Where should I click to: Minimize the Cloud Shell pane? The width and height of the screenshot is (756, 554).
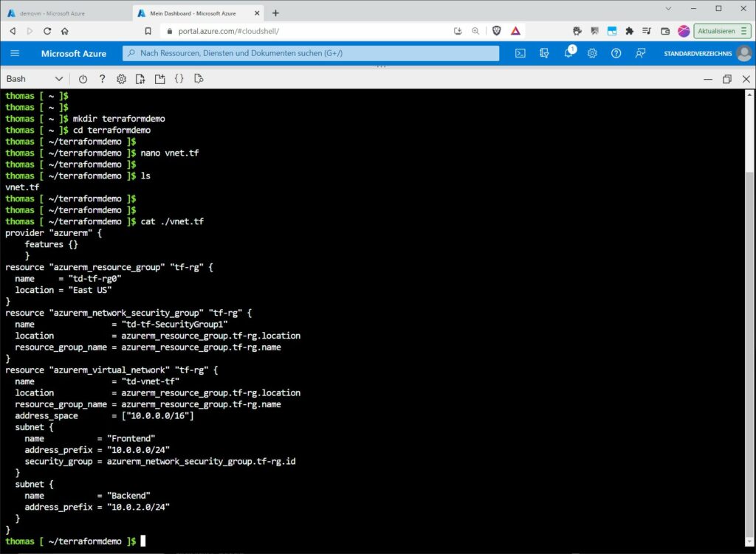pyautogui.click(x=708, y=79)
